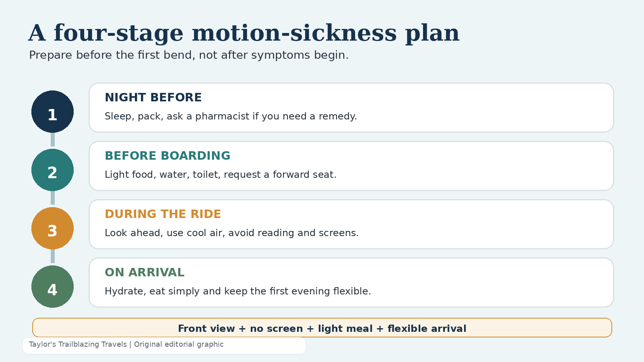Click the main title about motion-sickness plan
The image size is (644, 362).
coord(244,33)
